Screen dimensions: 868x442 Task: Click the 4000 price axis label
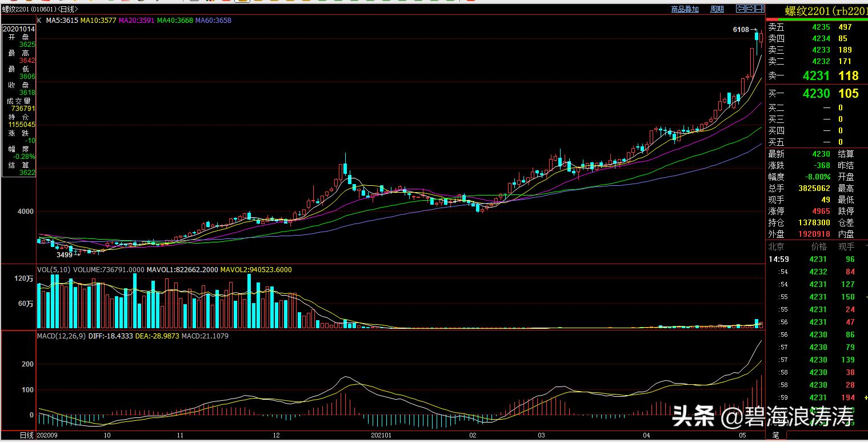26,212
